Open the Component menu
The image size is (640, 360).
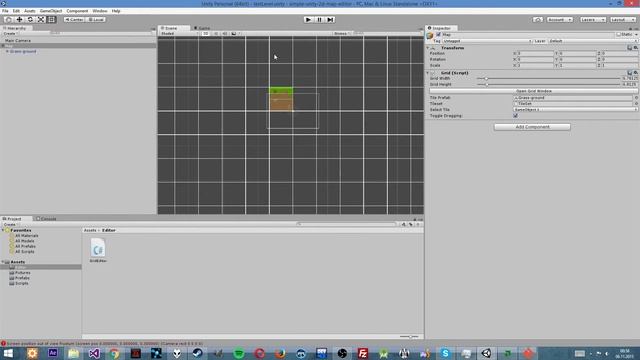77,11
